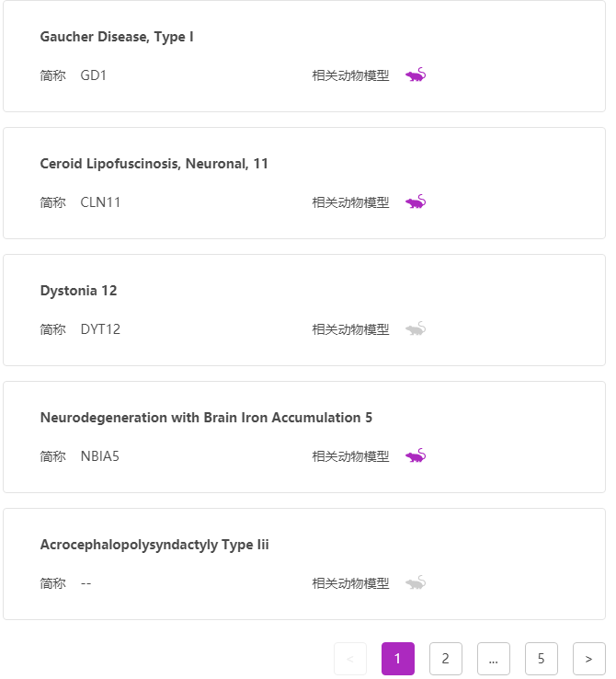
Task: Click the current page 1 button
Action: tap(398, 659)
